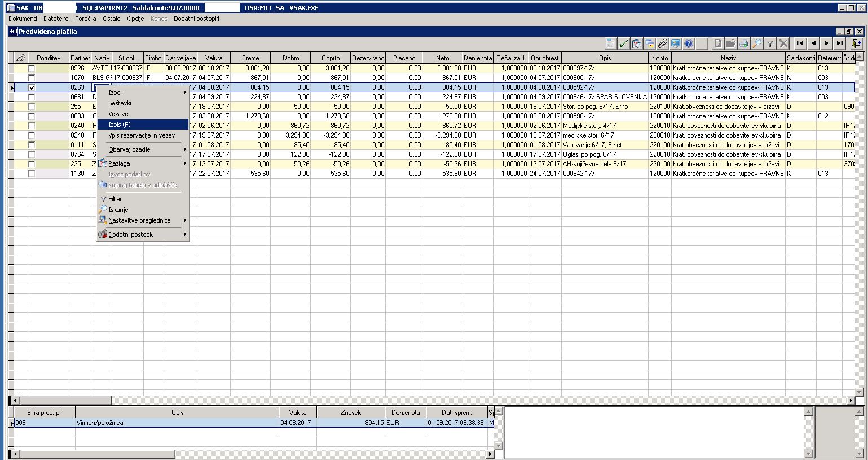Click the magnifying glass search toolbar icon
The width and height of the screenshot is (868, 460).
coord(757,43)
